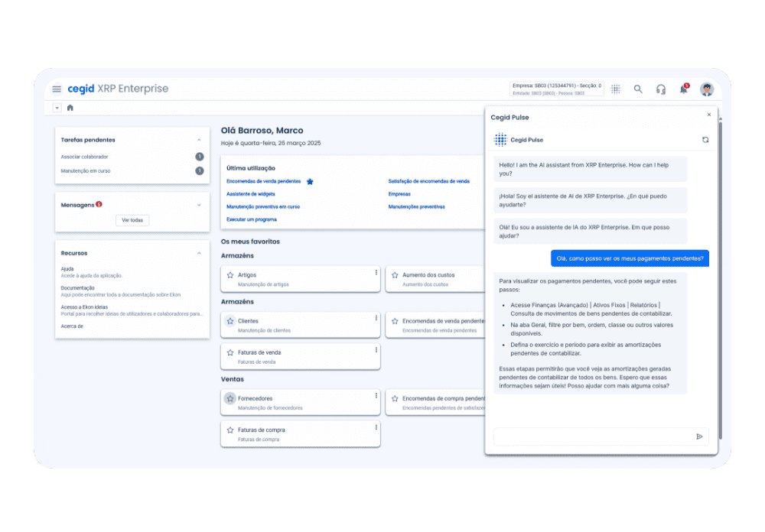Toggle favorite star on Clientes card
Viewport: 765px width, 532px height.
230,321
